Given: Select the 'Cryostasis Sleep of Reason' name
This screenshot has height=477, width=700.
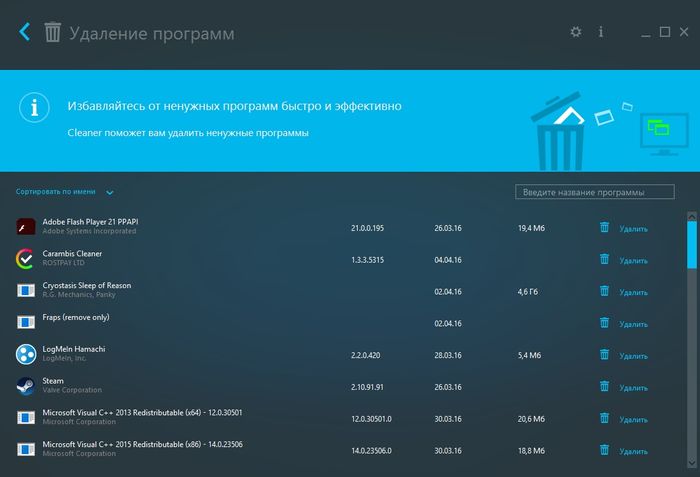Looking at the screenshot, I should (x=87, y=285).
